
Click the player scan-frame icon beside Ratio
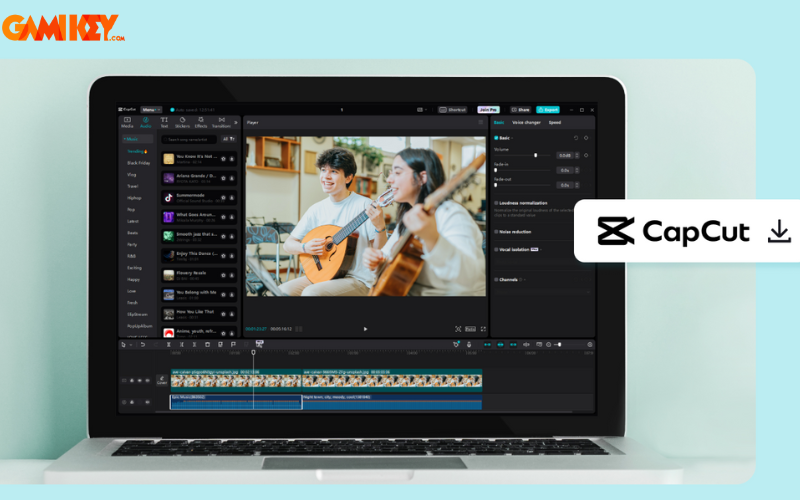click(x=458, y=329)
